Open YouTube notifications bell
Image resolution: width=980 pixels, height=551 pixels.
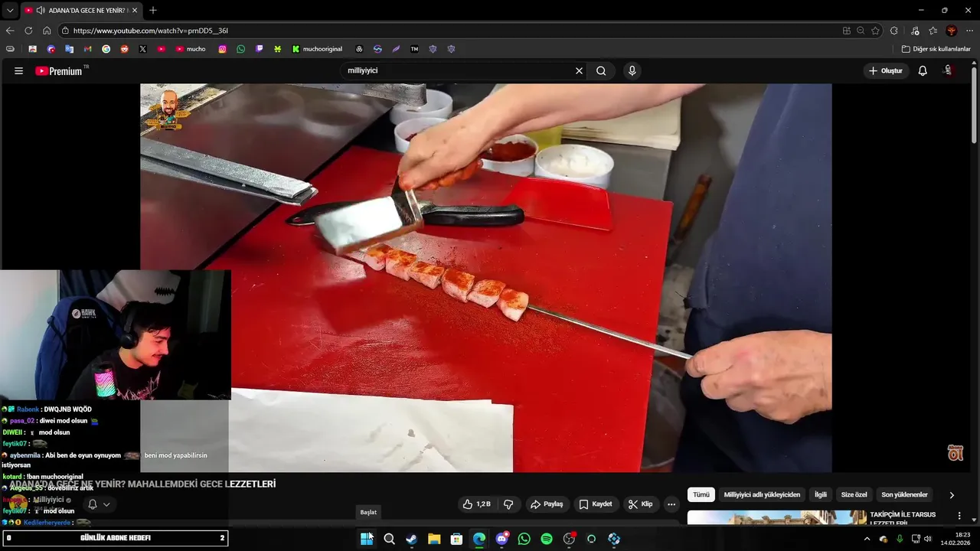point(923,70)
